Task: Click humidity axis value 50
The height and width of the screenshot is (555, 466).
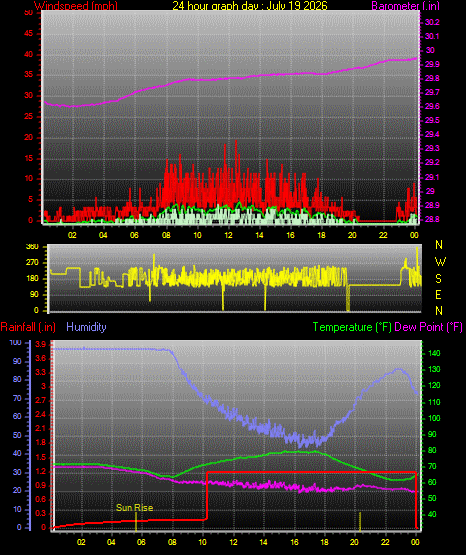Action: (x=17, y=435)
